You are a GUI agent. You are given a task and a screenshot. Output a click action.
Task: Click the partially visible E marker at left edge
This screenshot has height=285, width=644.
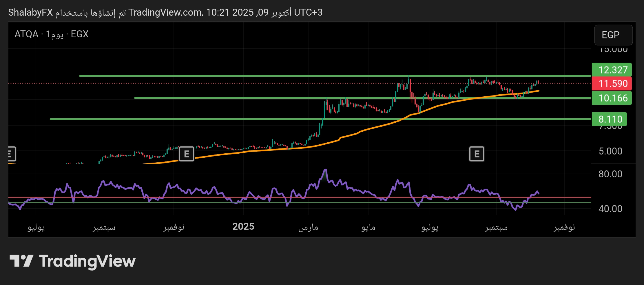tap(11, 154)
